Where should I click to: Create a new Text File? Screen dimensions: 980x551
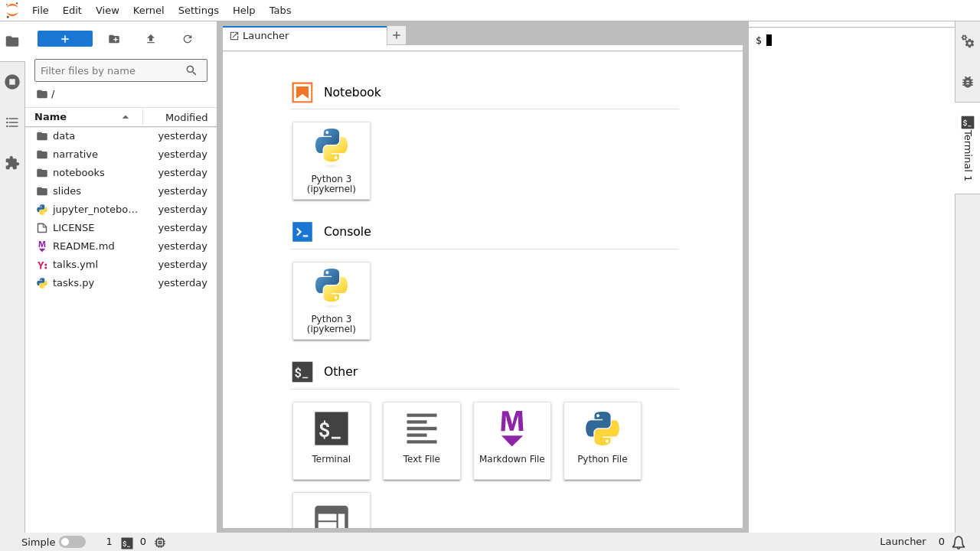422,441
